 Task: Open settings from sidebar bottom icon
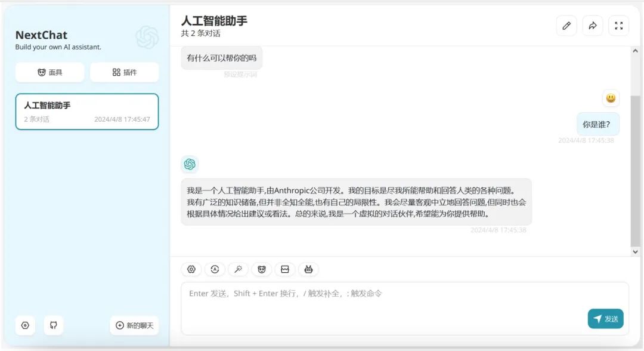coord(25,325)
